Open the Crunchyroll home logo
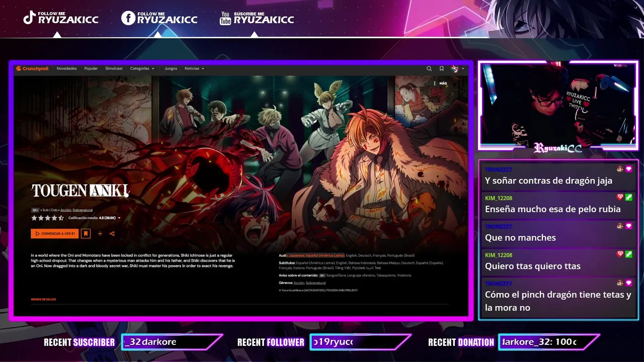Viewport: 644px width, 362px height. tap(32, 68)
